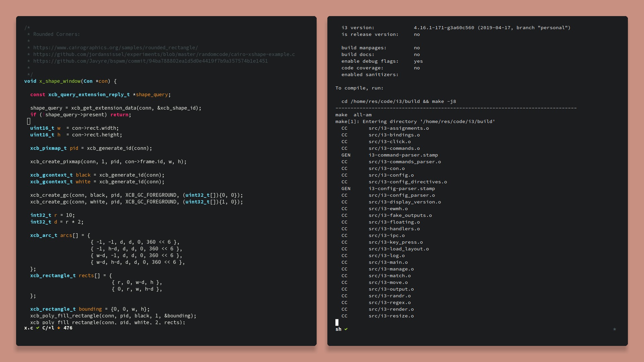The width and height of the screenshot is (644, 362).
Task: Click the orange down arrow in editor statusline
Action: tap(59, 328)
